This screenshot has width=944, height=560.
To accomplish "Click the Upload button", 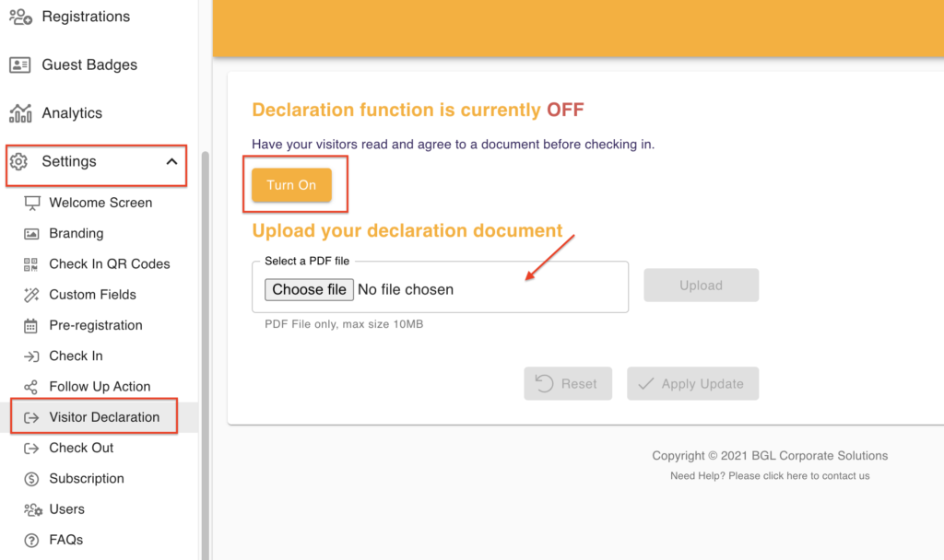I will [701, 286].
